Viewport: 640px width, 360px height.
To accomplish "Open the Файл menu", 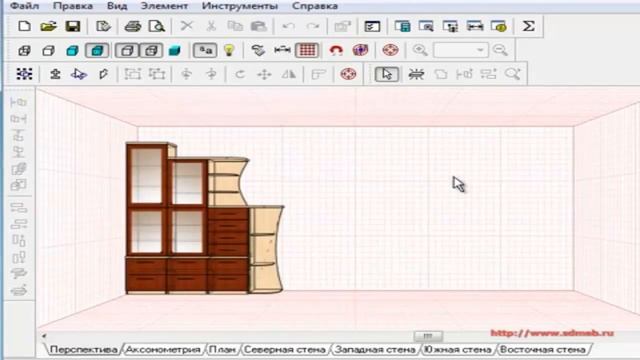I will coord(24,6).
